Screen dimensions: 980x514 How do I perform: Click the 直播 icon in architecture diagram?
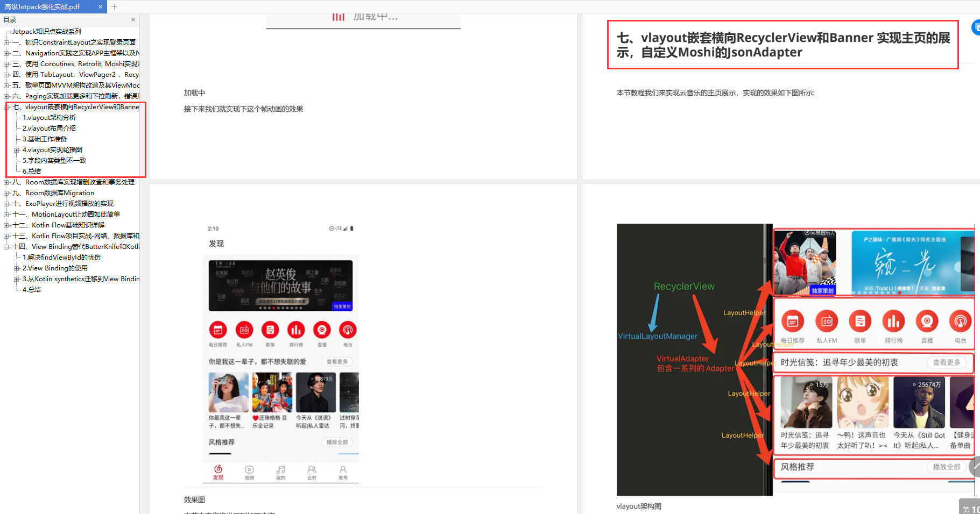pos(927,322)
